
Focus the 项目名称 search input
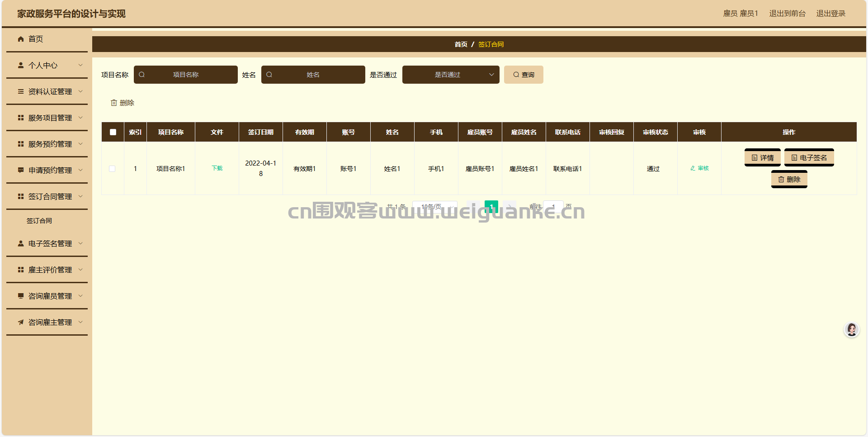click(186, 75)
